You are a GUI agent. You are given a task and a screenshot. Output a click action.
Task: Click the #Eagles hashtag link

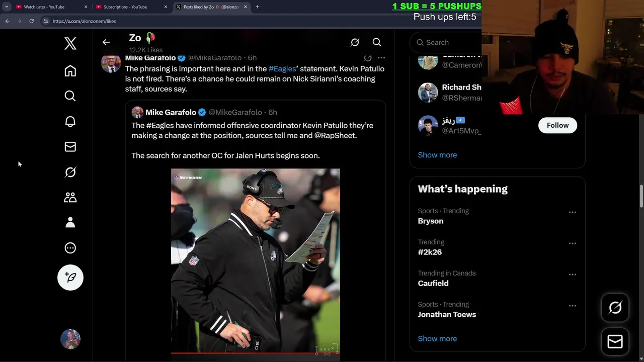click(282, 69)
